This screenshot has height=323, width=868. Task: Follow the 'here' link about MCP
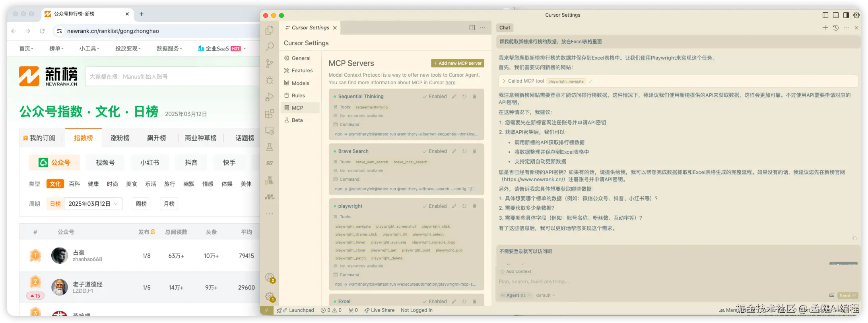450,83
